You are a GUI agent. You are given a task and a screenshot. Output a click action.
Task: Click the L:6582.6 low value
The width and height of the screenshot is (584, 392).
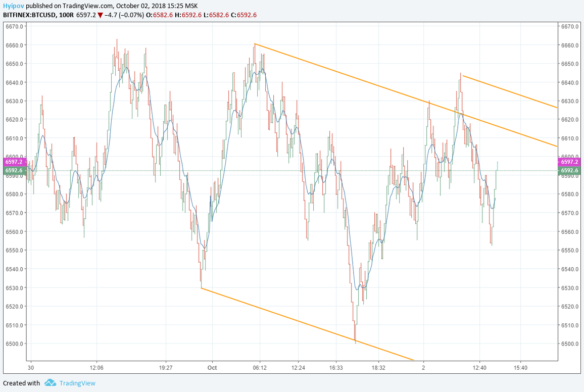[x=216, y=15]
